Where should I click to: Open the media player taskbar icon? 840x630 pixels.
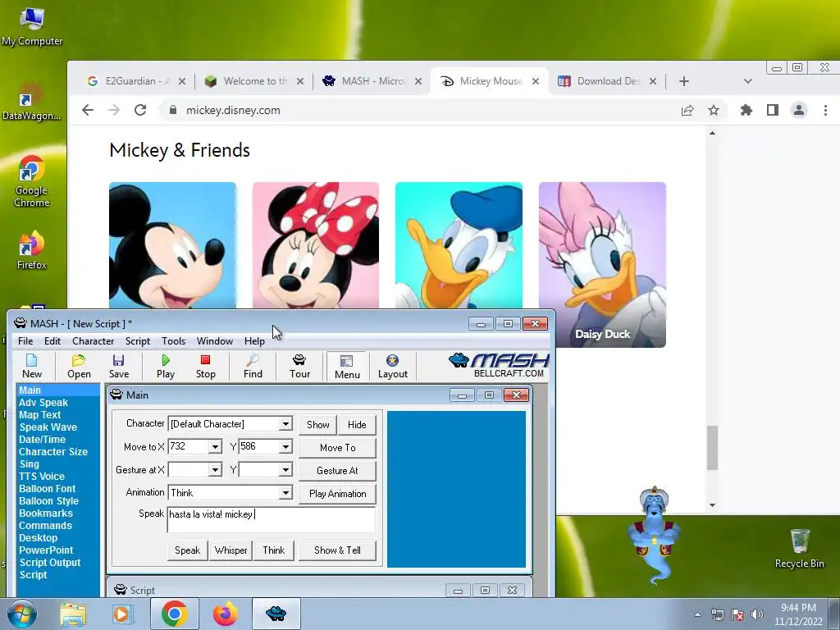[122, 614]
